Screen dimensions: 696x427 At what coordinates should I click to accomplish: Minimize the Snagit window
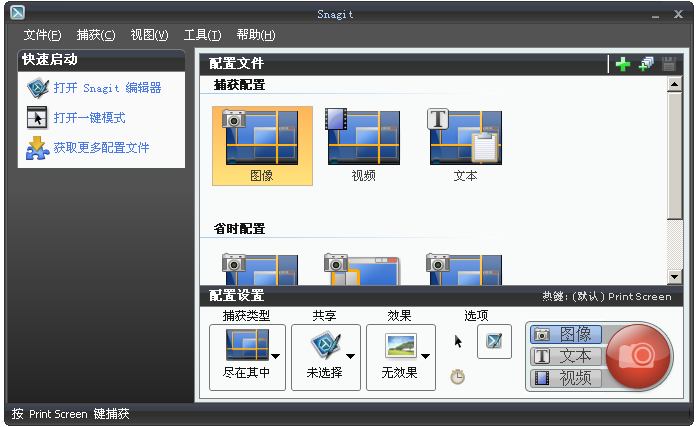[656, 15]
